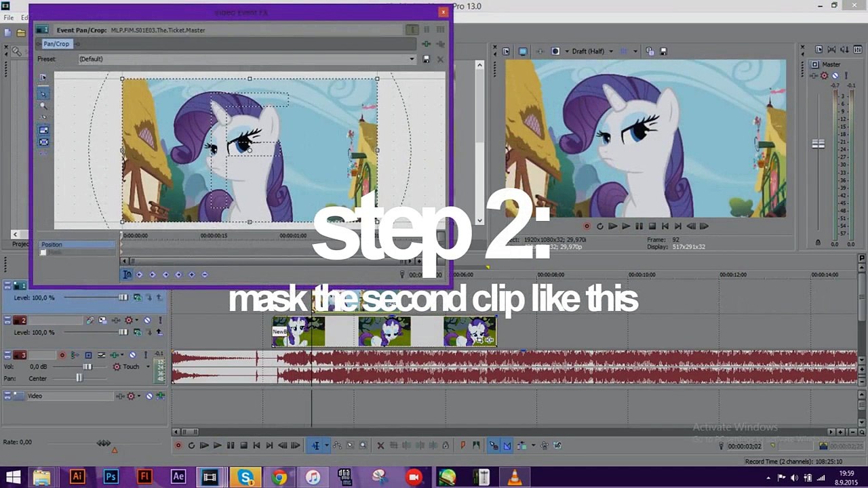868x488 pixels.
Task: Select Normal Edit Tool in timeline toolbar
Action: [x=315, y=445]
